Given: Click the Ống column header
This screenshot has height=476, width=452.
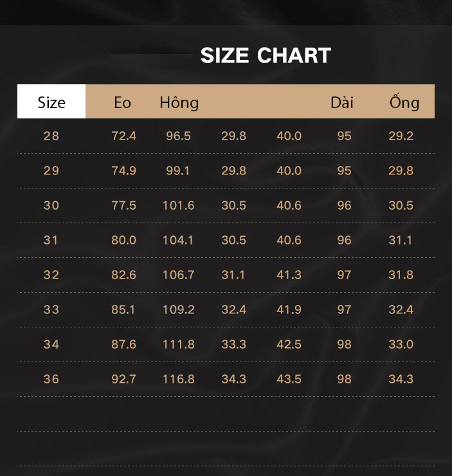Looking at the screenshot, I should pyautogui.click(x=404, y=102).
